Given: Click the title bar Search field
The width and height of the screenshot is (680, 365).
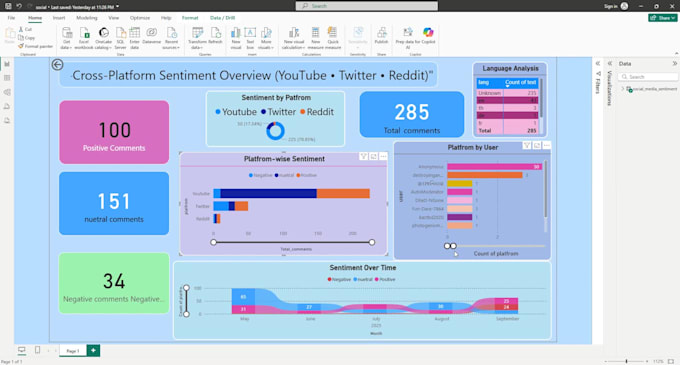Looking at the screenshot, I should click(367, 6).
